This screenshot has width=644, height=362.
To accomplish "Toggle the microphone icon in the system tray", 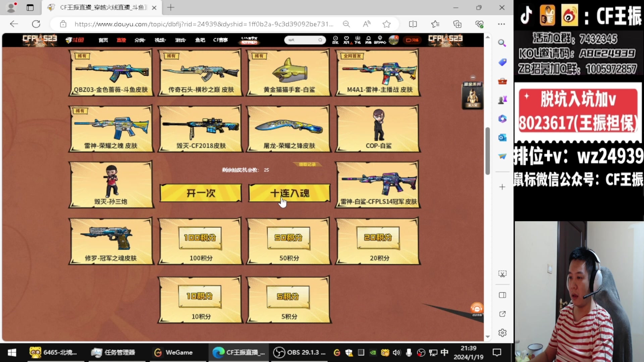I will [x=409, y=352].
